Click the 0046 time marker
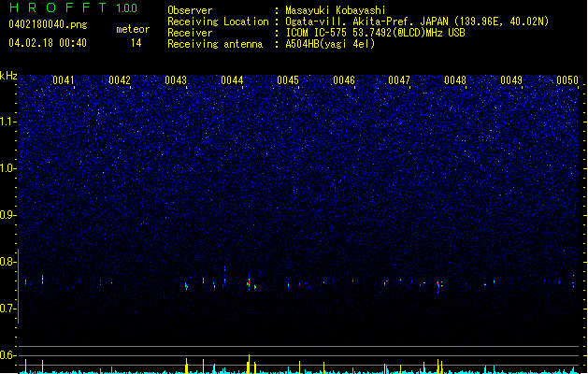Screen dimensions: 588x374 coord(344,80)
